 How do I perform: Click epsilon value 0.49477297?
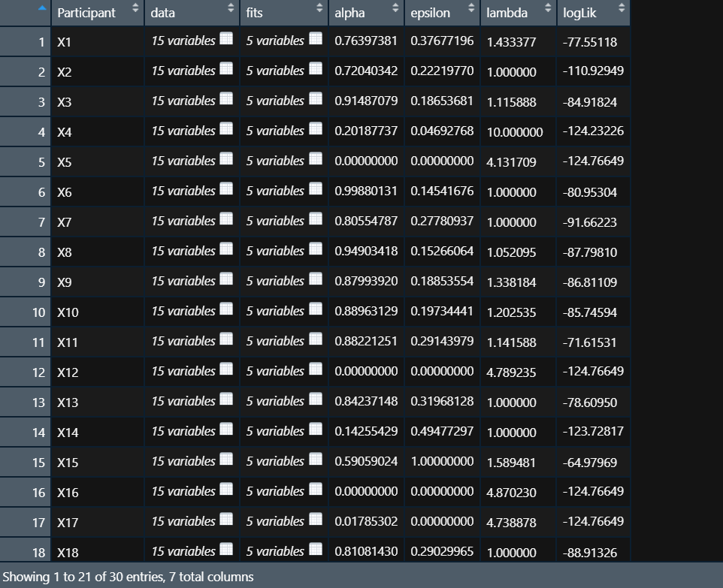coord(442,431)
